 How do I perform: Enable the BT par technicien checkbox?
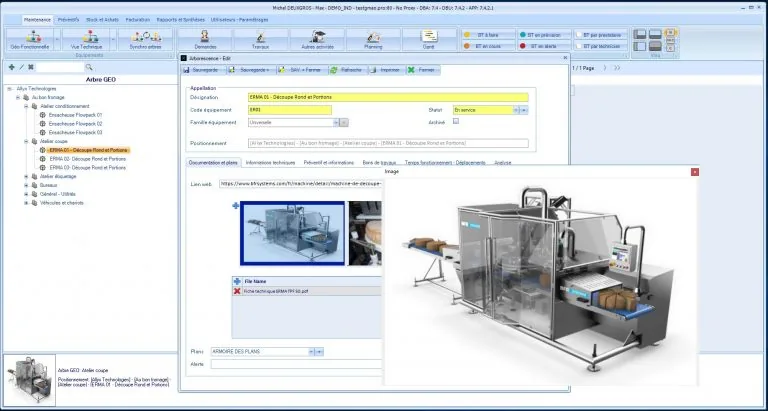pos(579,46)
